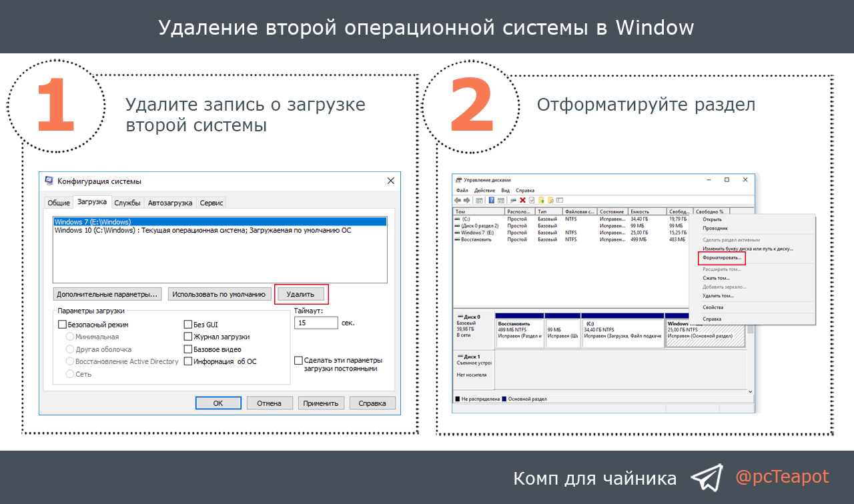Click the forward arrow in Disk Management toolbar
The height and width of the screenshot is (504, 854).
[x=467, y=200]
